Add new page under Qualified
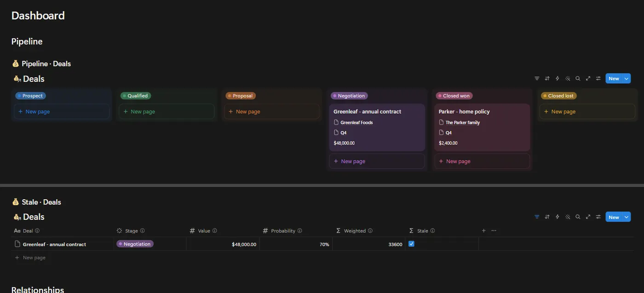Screen dimensions: 644x293 point(167,111)
